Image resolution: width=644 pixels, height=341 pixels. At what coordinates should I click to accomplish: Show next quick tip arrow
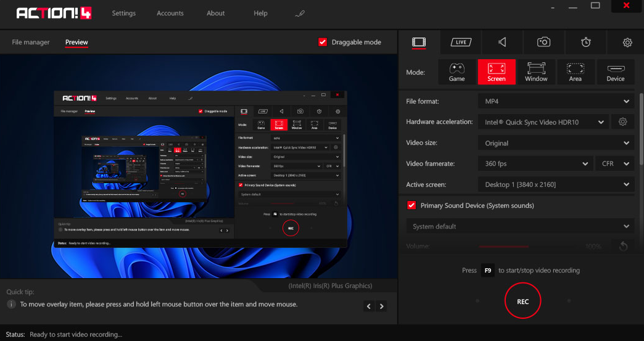382,306
